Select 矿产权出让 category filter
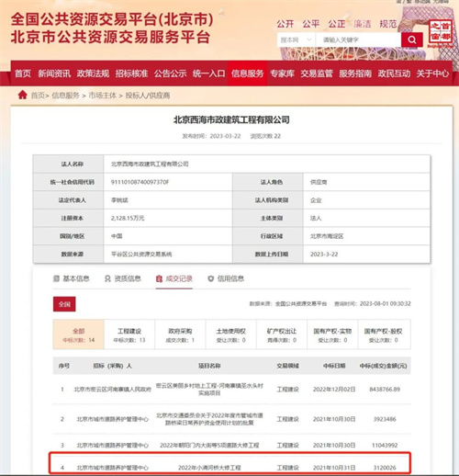This screenshot has height=476, width=459. [282, 334]
